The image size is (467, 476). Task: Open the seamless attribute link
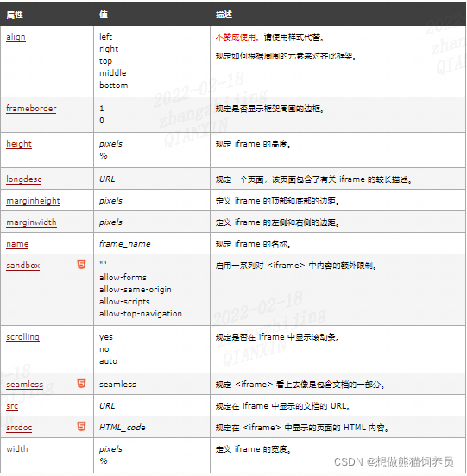coord(25,385)
